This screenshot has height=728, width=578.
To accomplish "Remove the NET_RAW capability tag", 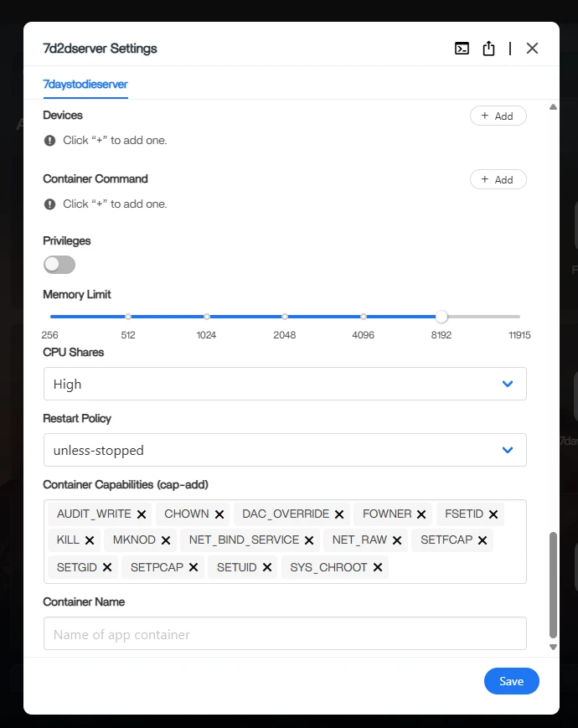I will tap(397, 540).
